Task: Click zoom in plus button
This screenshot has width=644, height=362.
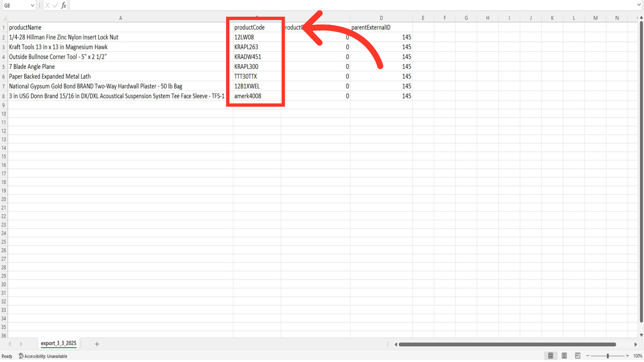Action: [627, 356]
